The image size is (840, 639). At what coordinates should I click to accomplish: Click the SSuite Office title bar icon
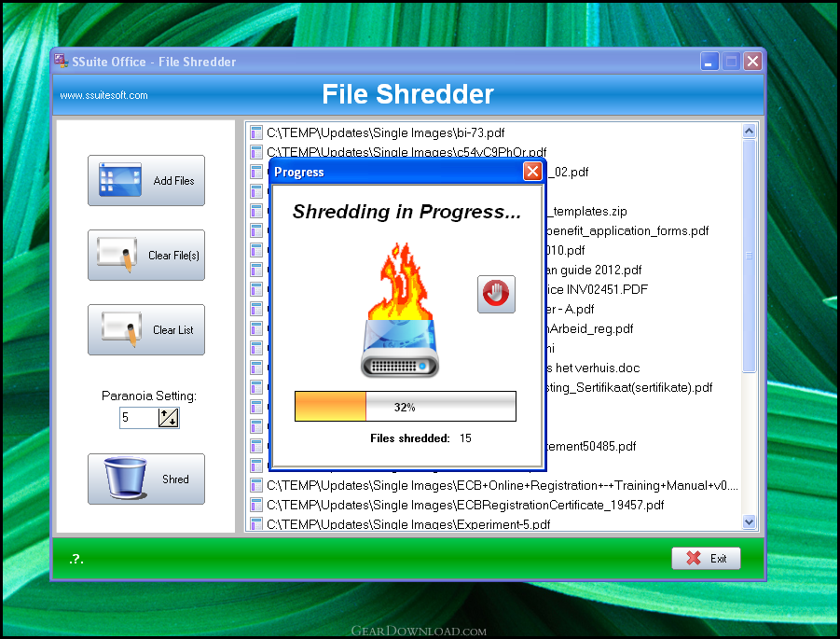pyautogui.click(x=62, y=62)
